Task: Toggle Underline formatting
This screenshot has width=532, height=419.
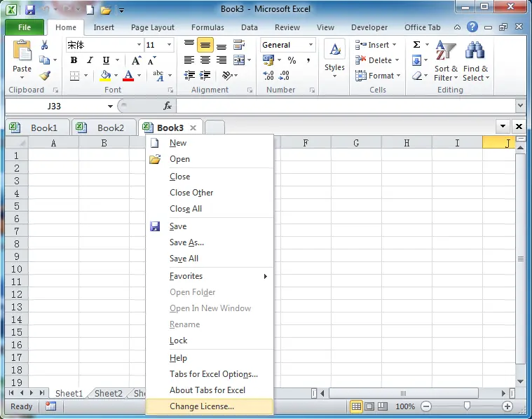Action: 107,60
